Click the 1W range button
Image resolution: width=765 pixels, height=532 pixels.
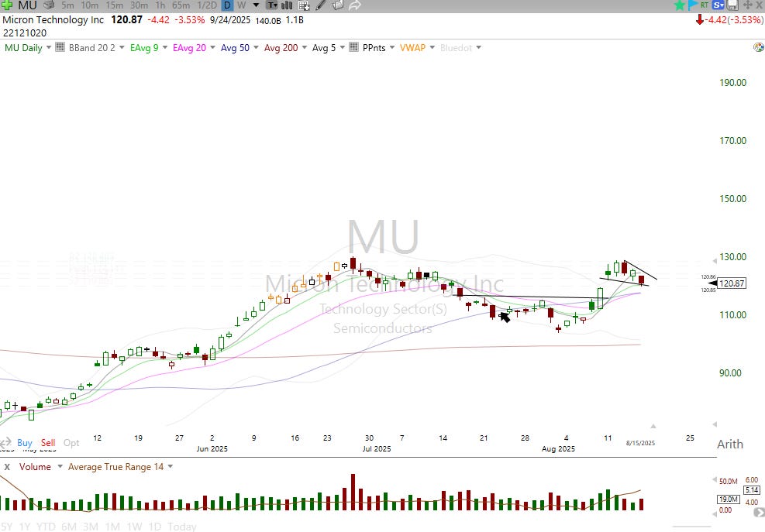coord(134,527)
